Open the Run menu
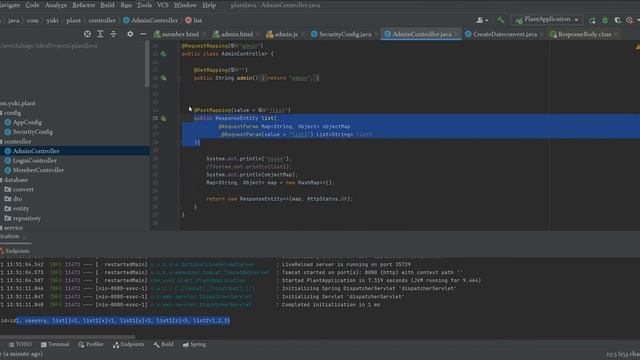Viewport: 640px width, 360px height. (126, 5)
